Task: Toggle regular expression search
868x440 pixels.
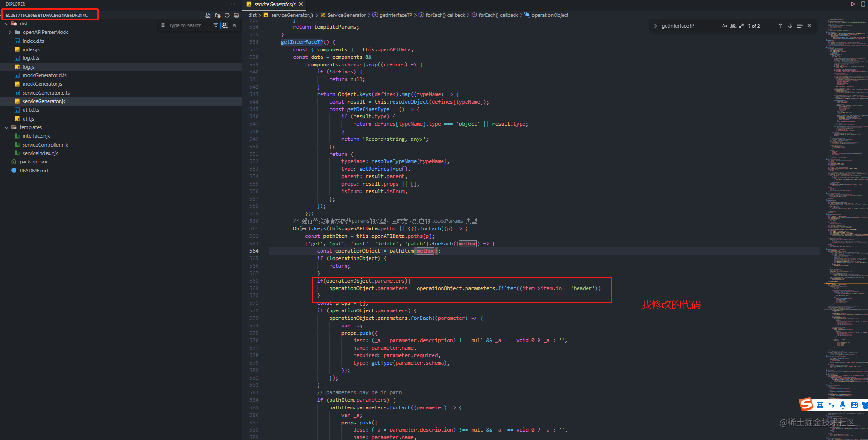Action: pyautogui.click(x=741, y=26)
